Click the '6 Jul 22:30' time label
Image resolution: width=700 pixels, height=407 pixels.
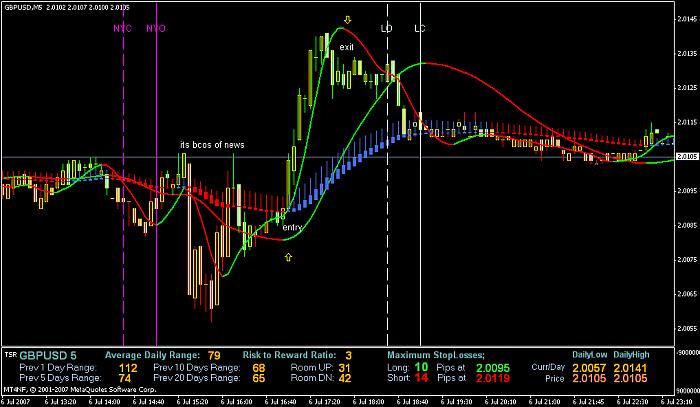631,402
